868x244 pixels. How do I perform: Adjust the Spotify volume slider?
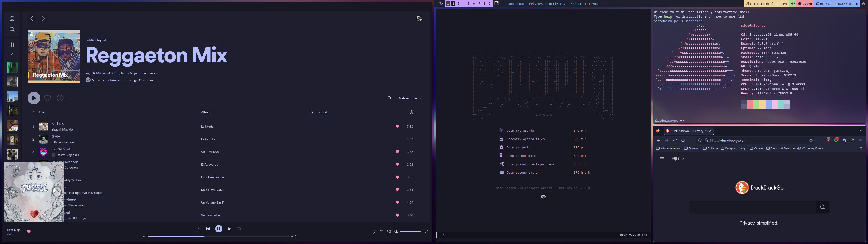pyautogui.click(x=410, y=232)
